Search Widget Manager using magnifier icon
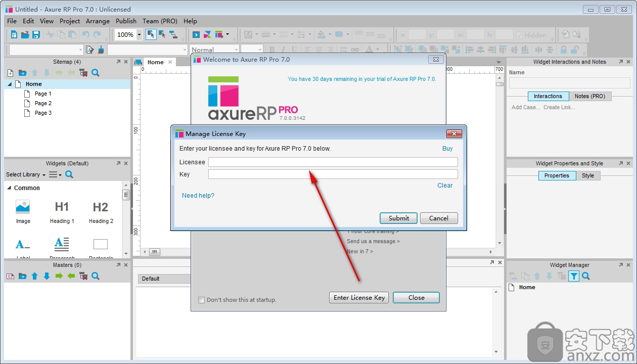 pyautogui.click(x=586, y=276)
